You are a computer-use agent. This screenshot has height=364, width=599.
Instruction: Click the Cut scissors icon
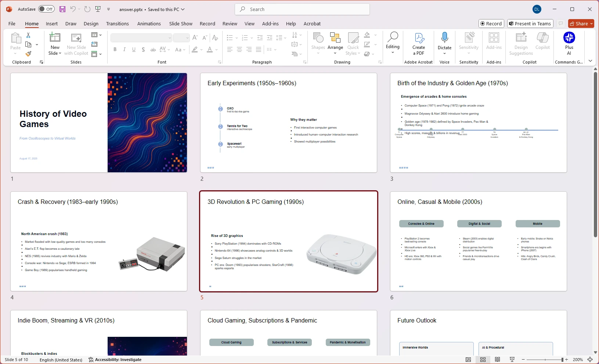(x=28, y=35)
